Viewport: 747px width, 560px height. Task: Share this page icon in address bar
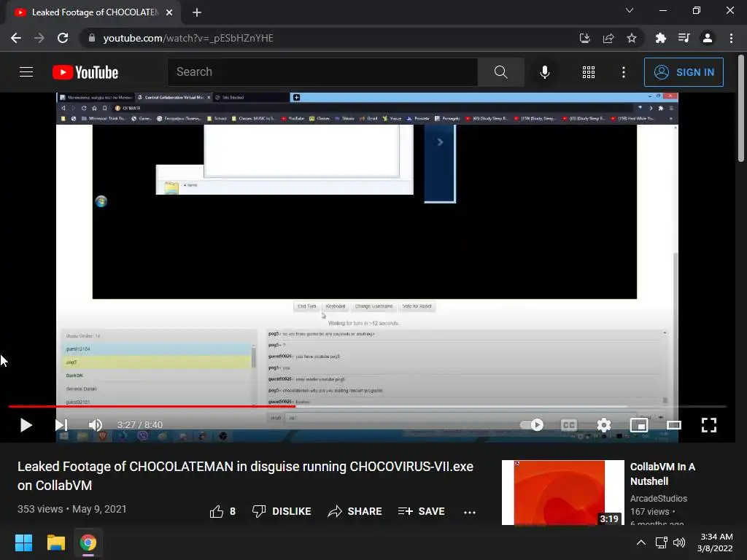click(608, 38)
